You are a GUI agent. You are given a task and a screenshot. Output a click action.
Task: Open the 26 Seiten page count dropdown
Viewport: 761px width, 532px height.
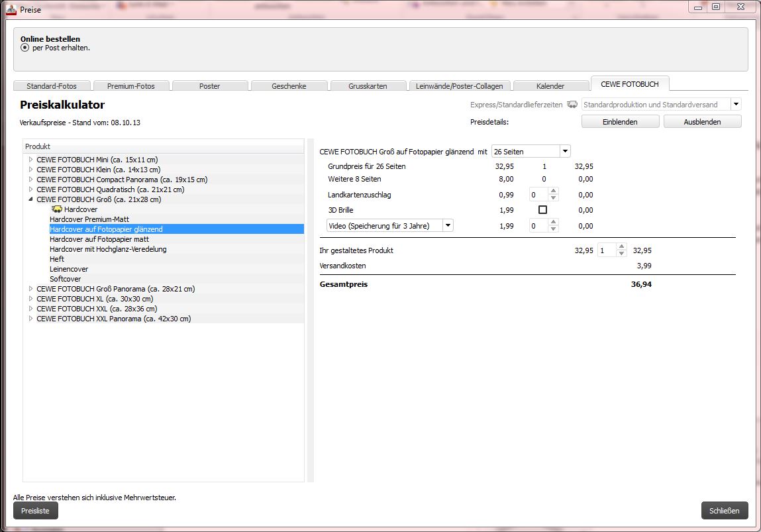pyautogui.click(x=565, y=152)
